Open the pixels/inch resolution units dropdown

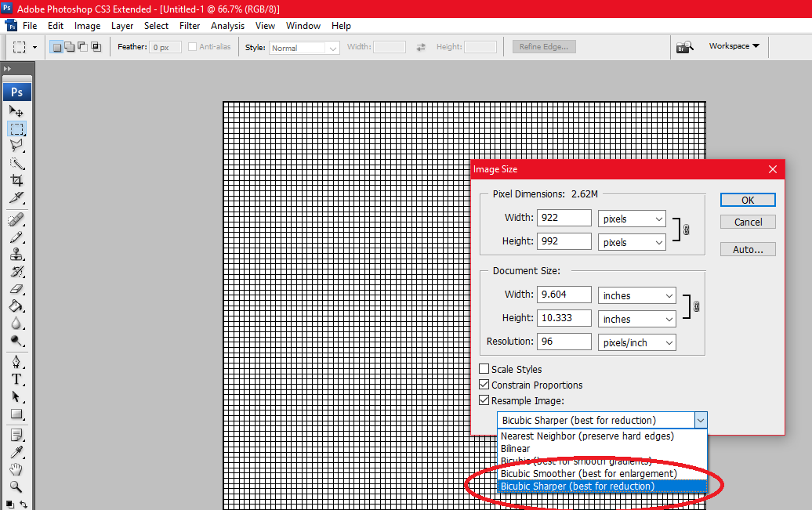click(x=637, y=342)
